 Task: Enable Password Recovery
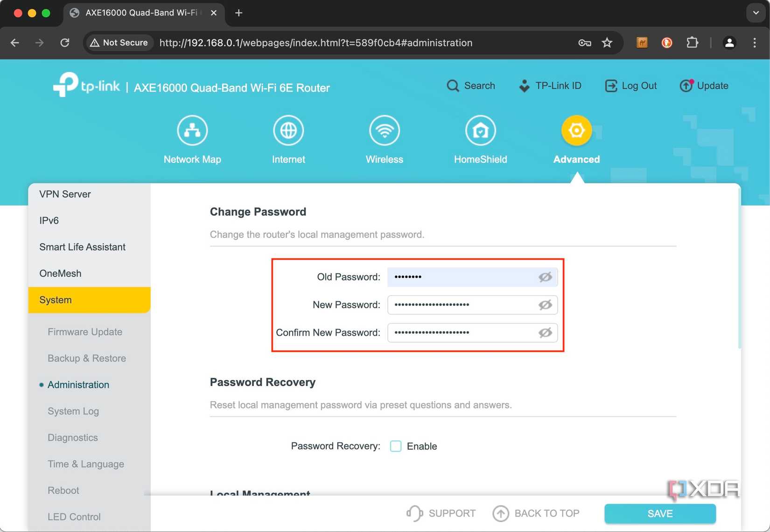[x=395, y=446]
